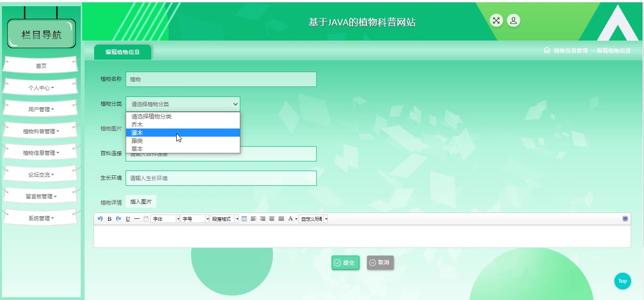Click the Top scroll button
The height and width of the screenshot is (300, 644).
coord(623,281)
